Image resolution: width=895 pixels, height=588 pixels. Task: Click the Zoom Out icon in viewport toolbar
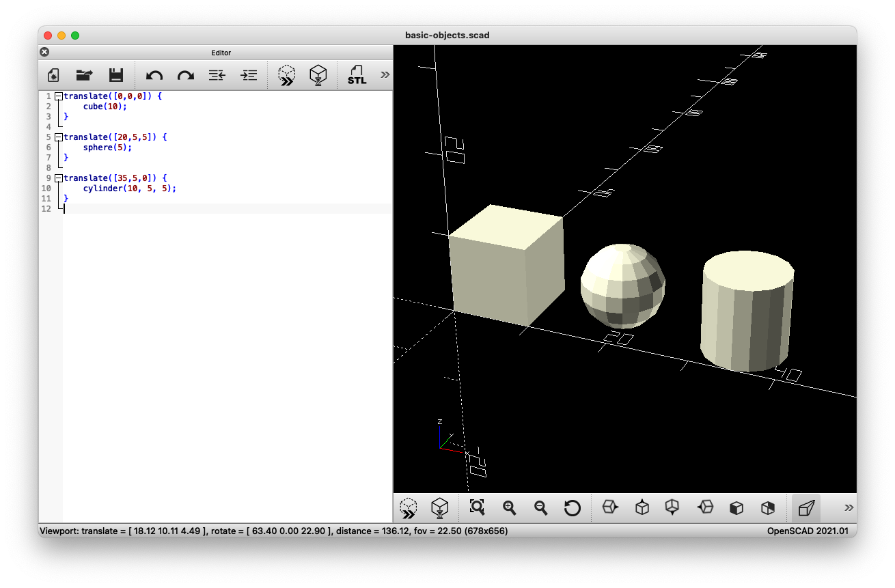tap(540, 508)
